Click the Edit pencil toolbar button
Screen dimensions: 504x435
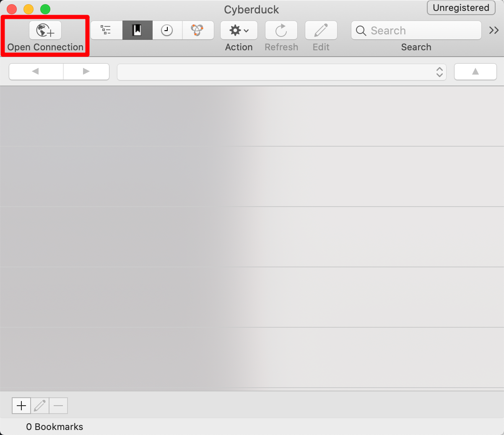tap(321, 30)
